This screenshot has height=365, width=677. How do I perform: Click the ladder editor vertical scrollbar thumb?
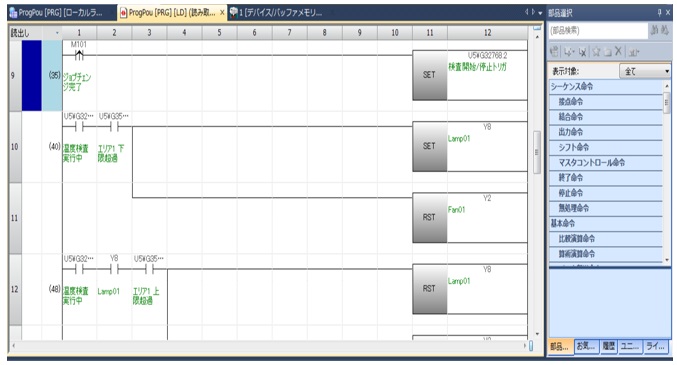(537, 152)
